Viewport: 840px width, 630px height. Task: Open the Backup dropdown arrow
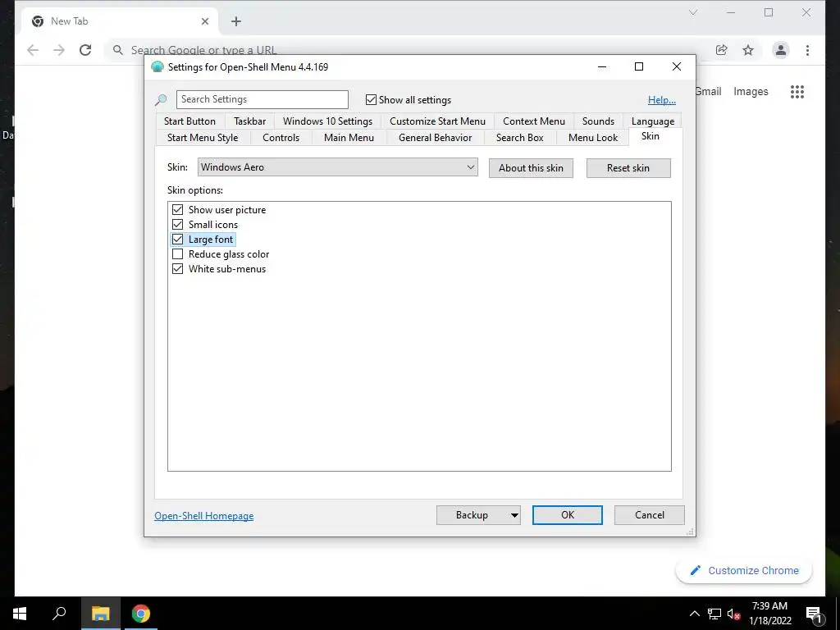coord(514,515)
